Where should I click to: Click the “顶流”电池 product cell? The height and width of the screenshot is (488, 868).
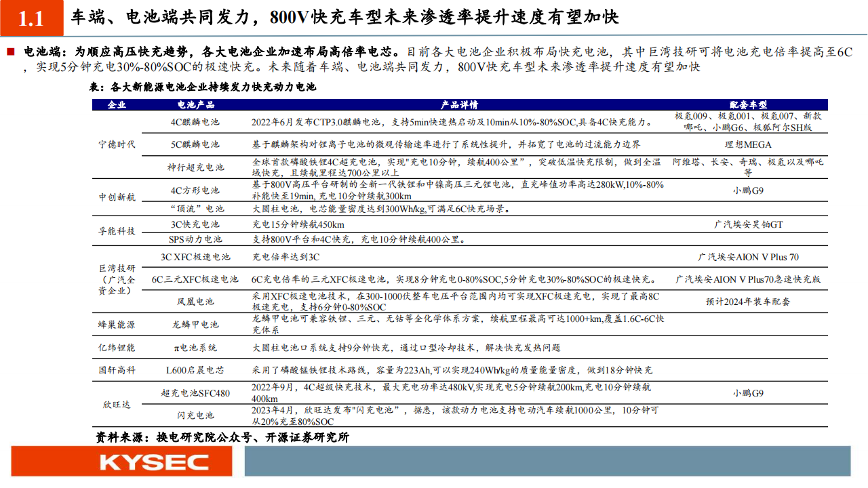coord(195,208)
